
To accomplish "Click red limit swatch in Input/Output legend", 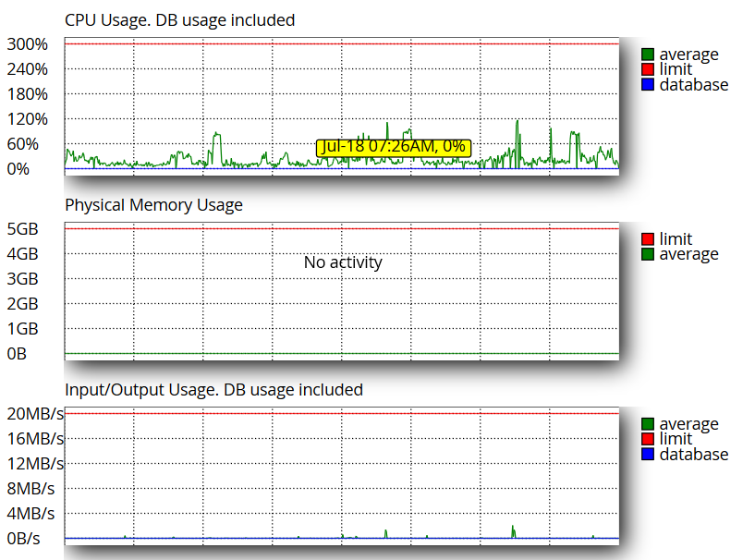I will (x=648, y=439).
